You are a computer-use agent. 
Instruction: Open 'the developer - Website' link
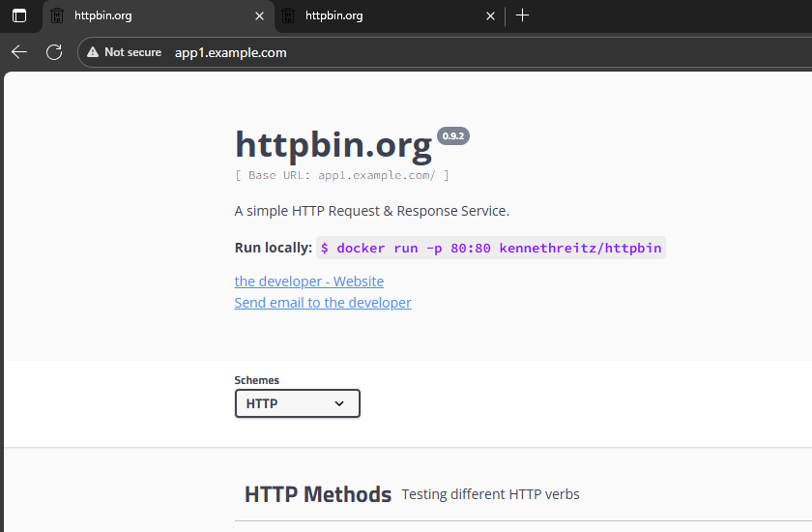309,281
